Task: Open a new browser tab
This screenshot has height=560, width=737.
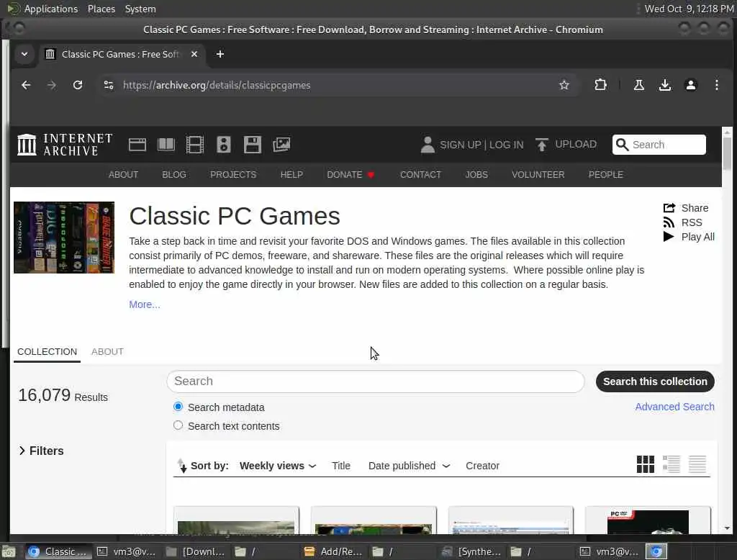Action: (x=220, y=54)
